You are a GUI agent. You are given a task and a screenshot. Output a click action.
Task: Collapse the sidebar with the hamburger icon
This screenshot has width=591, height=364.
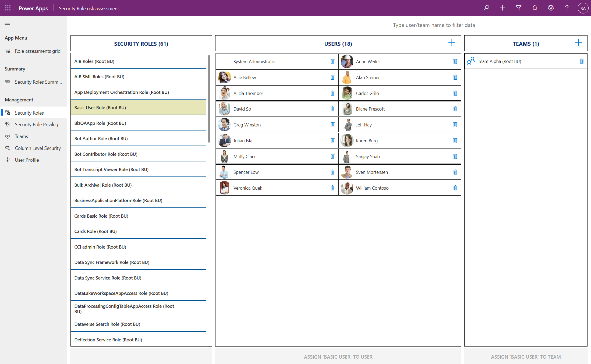point(8,23)
